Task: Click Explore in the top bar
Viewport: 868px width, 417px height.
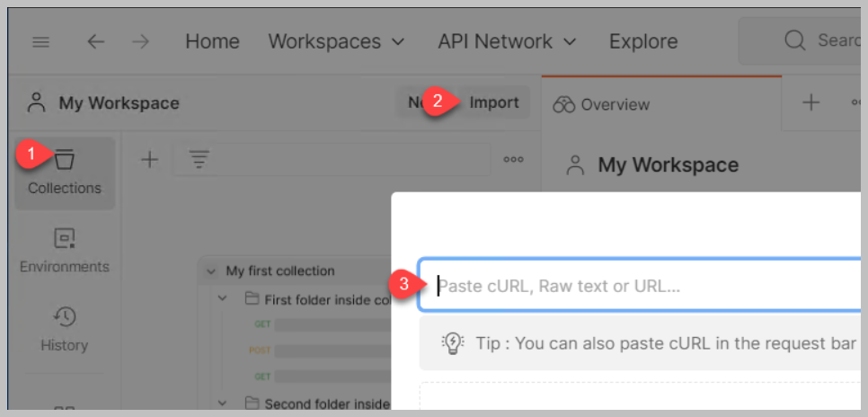Action: click(643, 42)
